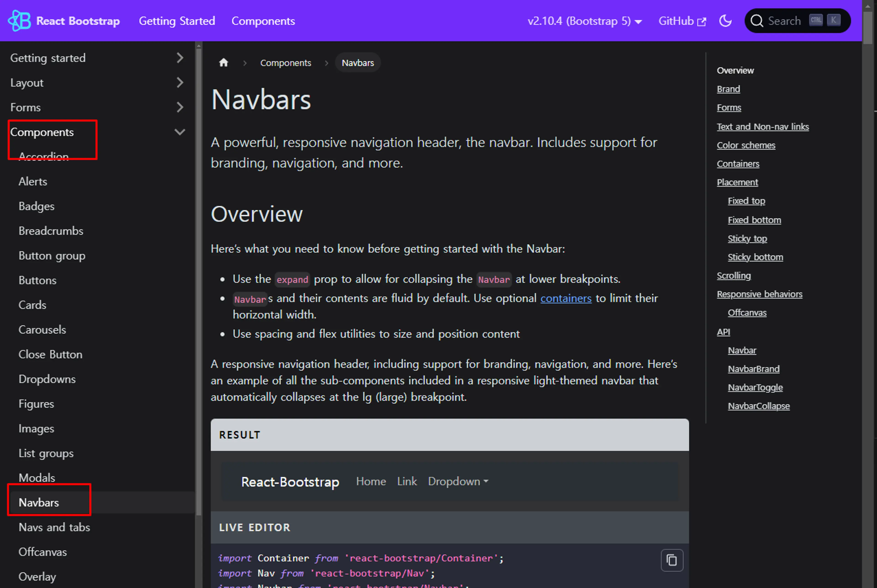Jump to Fixed top section
Viewport: 877px width, 588px height.
[747, 201]
